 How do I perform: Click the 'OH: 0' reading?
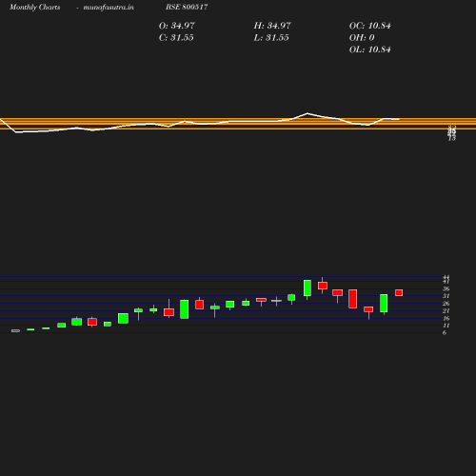click(x=362, y=38)
